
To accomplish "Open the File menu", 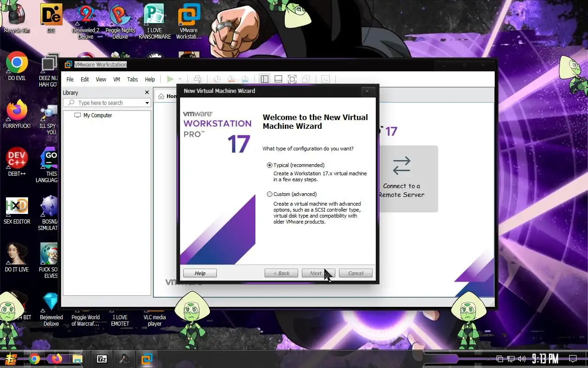I will pyautogui.click(x=70, y=79).
